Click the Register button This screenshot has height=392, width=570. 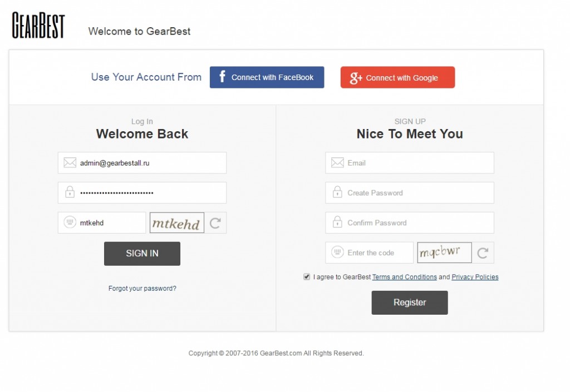pyautogui.click(x=410, y=302)
